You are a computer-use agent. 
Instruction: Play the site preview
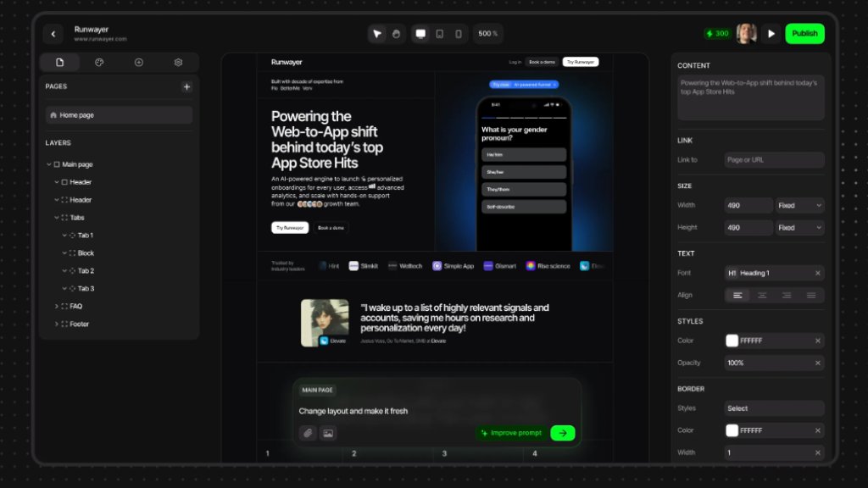[x=771, y=34]
